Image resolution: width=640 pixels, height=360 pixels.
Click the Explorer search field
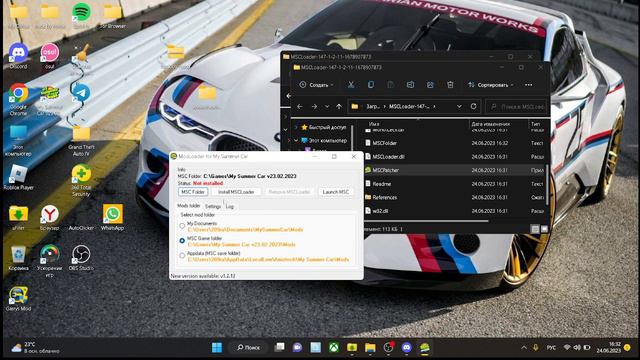click(517, 106)
